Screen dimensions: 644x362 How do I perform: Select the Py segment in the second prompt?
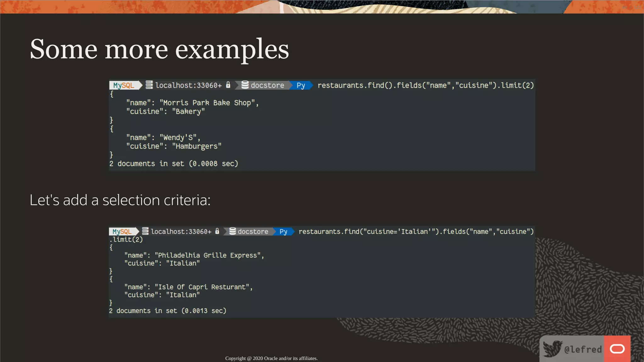[283, 232]
